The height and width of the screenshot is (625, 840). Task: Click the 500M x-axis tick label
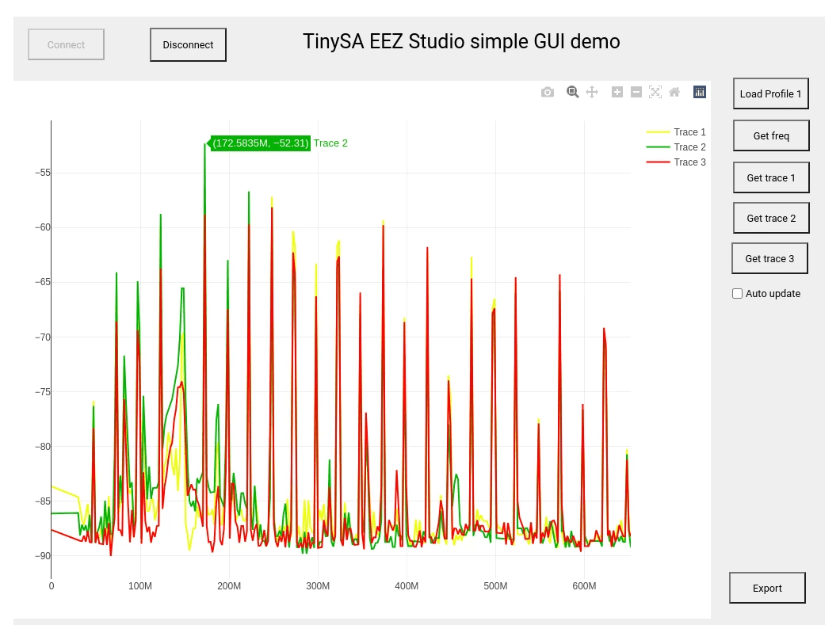coord(495,586)
